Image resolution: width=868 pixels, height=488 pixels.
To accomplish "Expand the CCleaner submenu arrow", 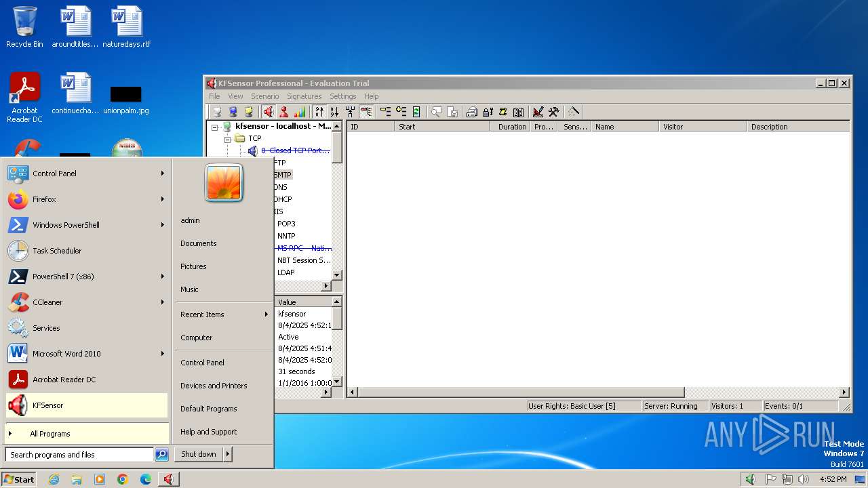I will click(162, 302).
